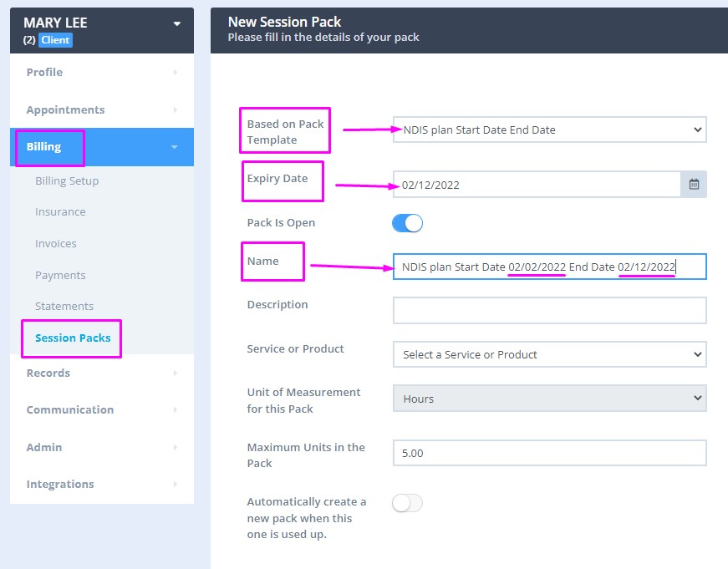Open the Select a Service or Product dropdown
The image size is (728, 569).
[549, 354]
